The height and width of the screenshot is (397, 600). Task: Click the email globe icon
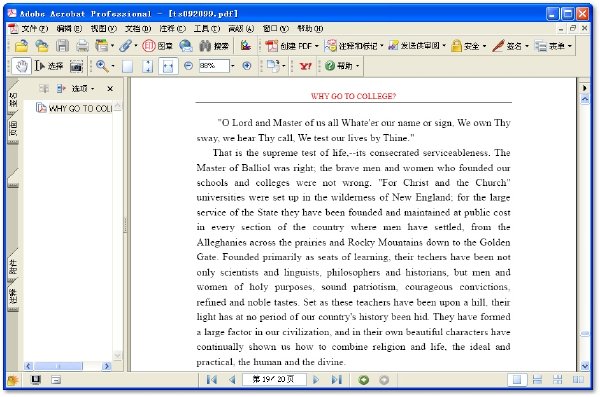[186, 46]
